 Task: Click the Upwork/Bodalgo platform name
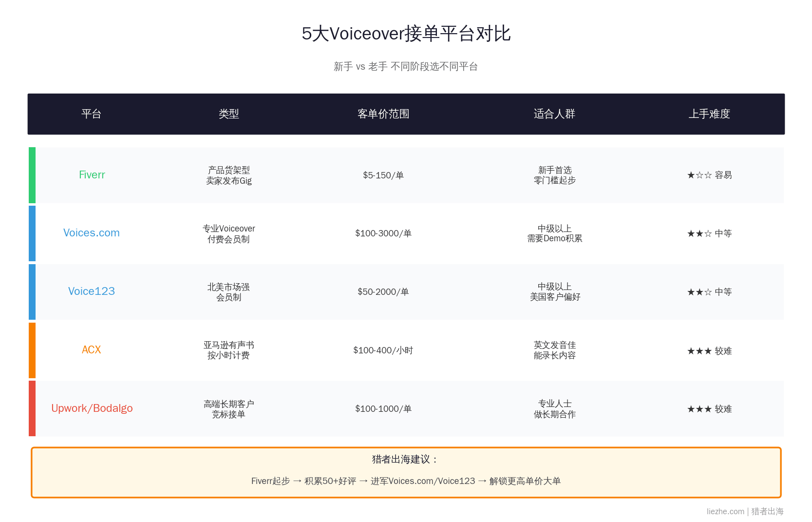pos(92,408)
